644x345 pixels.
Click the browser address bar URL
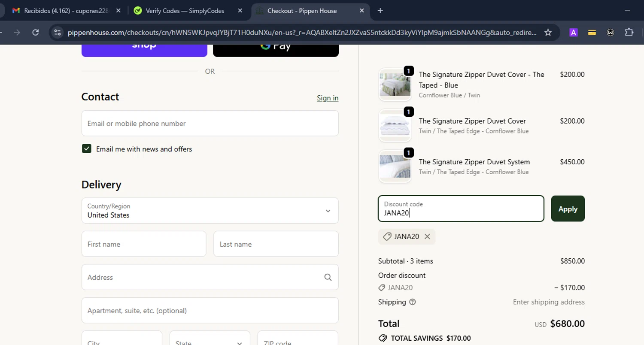[x=302, y=33]
